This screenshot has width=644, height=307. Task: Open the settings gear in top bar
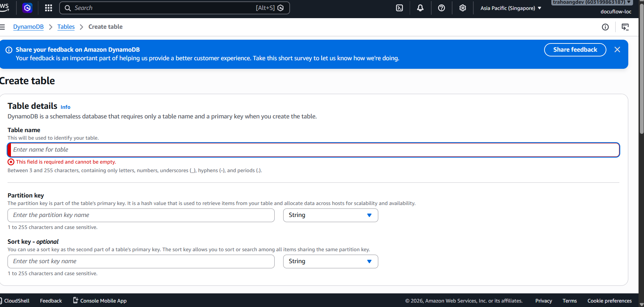[463, 8]
